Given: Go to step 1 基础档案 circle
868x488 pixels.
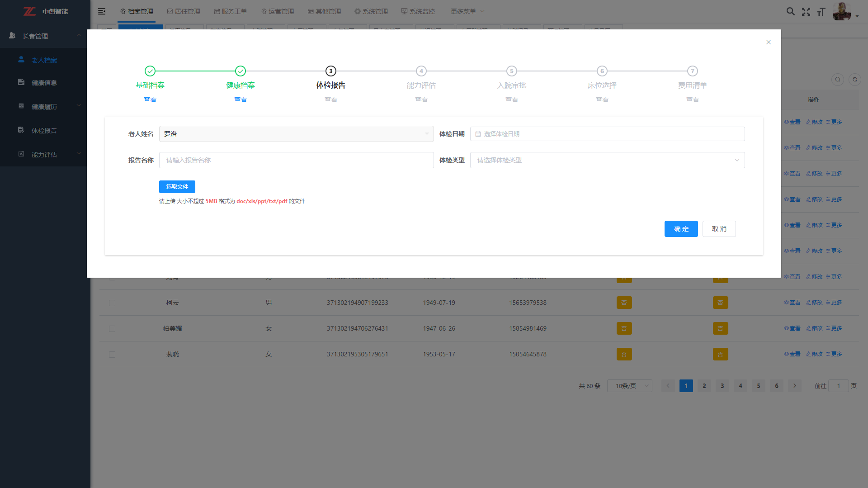Looking at the screenshot, I should (150, 71).
